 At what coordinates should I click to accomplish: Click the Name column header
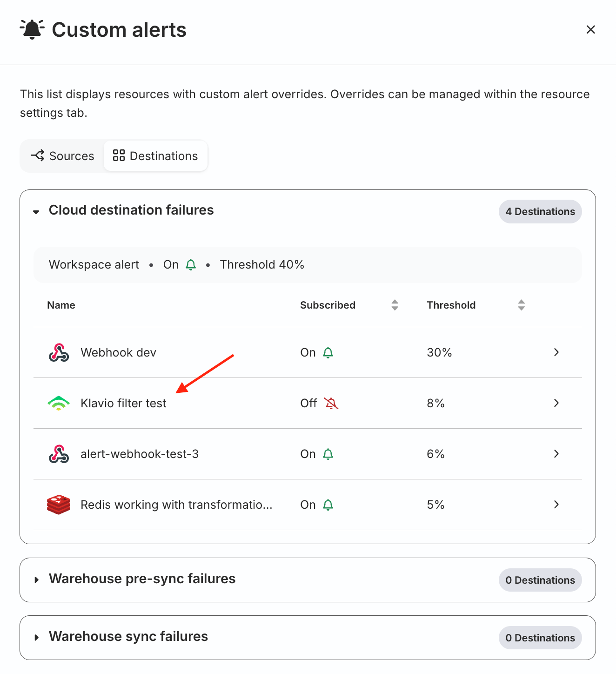(61, 305)
